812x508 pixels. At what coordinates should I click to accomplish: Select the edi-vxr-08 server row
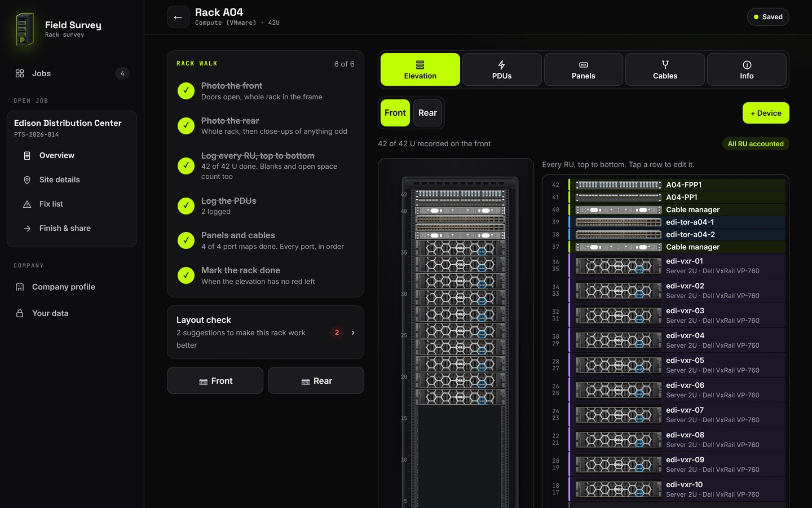tap(677, 440)
